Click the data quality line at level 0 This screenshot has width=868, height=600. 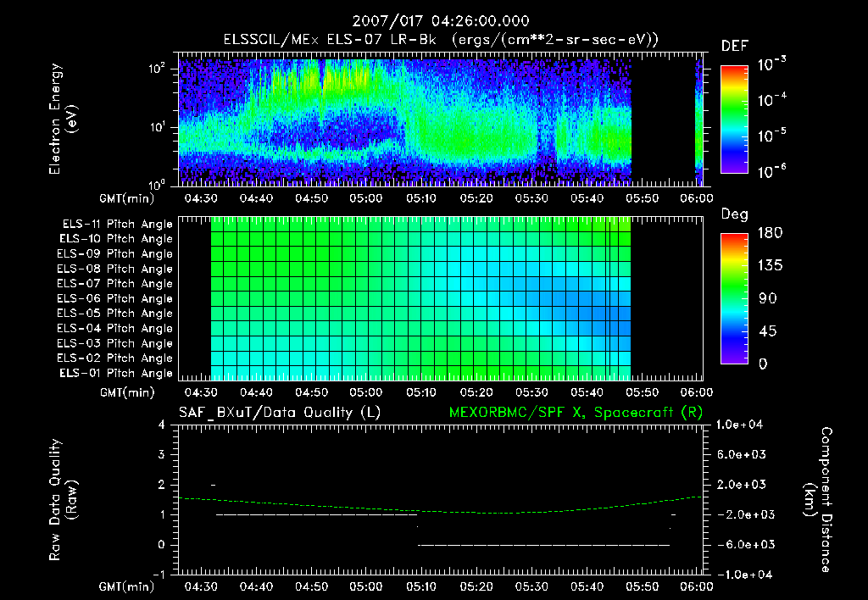[543, 545]
